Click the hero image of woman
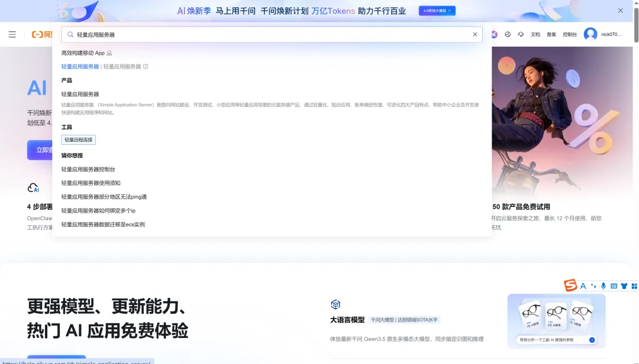This screenshot has height=364, width=639. tap(562, 122)
